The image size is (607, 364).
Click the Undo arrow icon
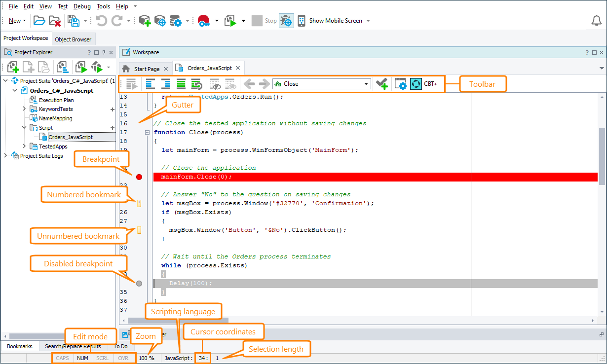coord(101,21)
